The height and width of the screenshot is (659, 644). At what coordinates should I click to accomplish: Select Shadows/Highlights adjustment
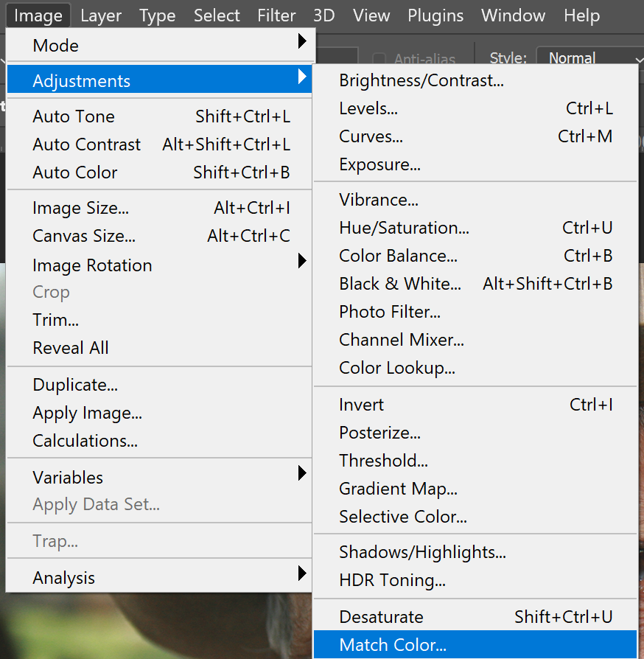click(x=475, y=552)
